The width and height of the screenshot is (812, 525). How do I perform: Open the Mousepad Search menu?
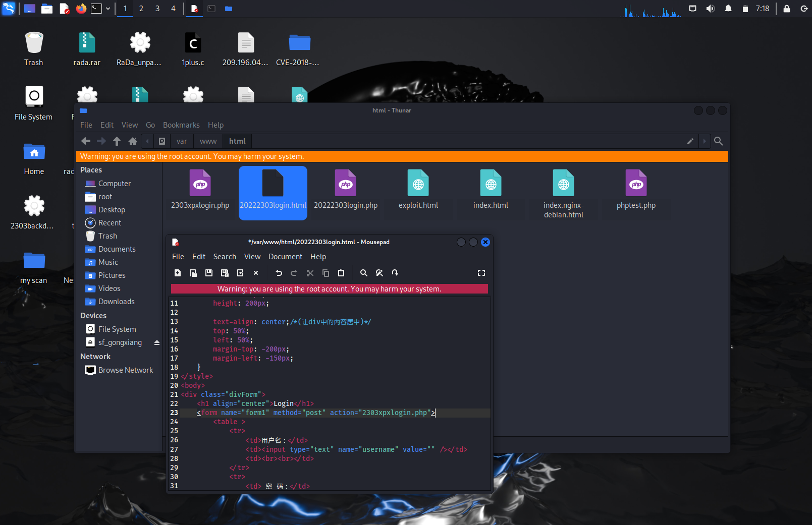point(225,257)
